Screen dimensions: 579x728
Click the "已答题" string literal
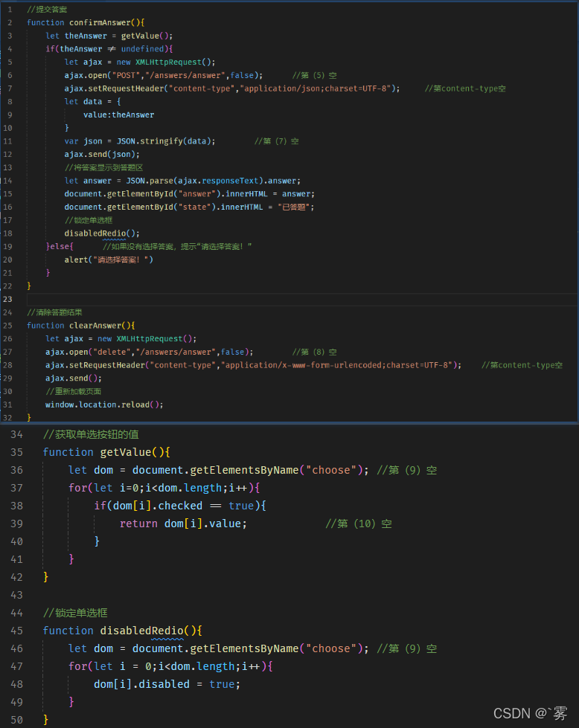(x=294, y=207)
